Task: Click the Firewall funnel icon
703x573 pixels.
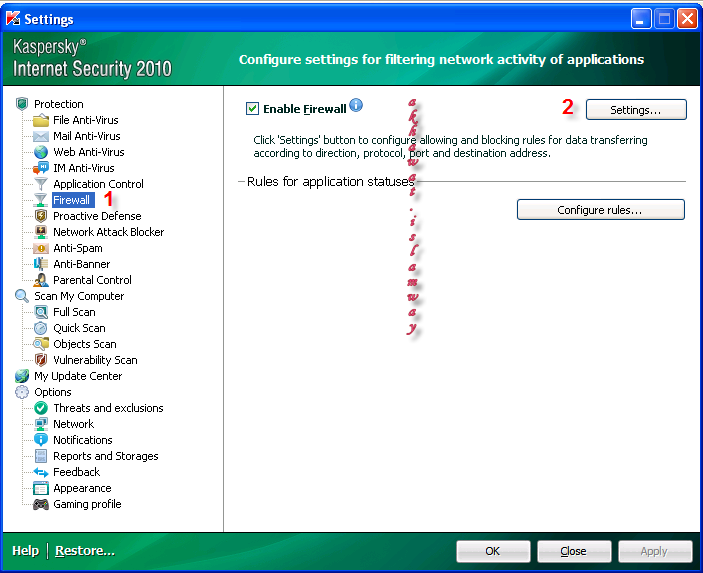Action: tap(41, 200)
